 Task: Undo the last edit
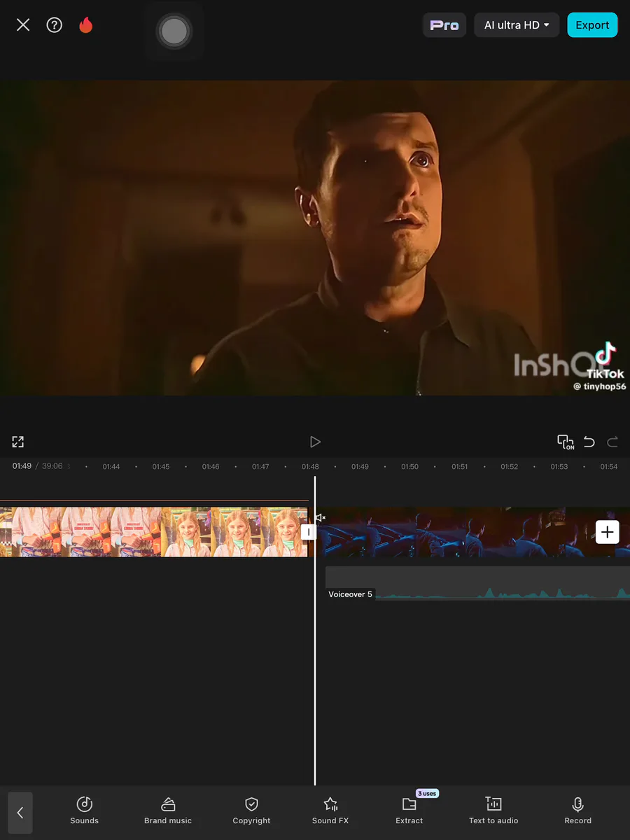coord(589,442)
